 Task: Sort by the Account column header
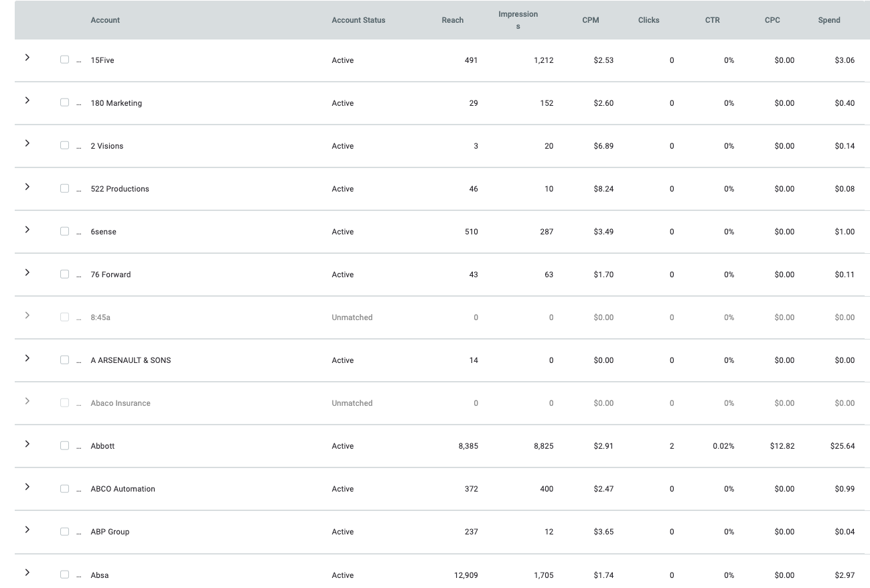105,20
